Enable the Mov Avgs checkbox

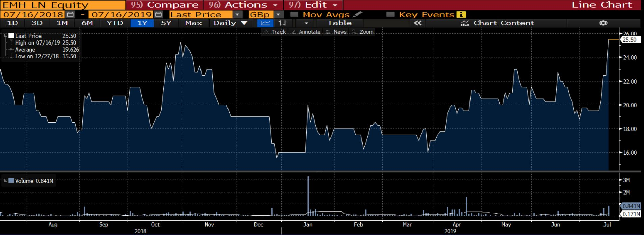pyautogui.click(x=294, y=14)
